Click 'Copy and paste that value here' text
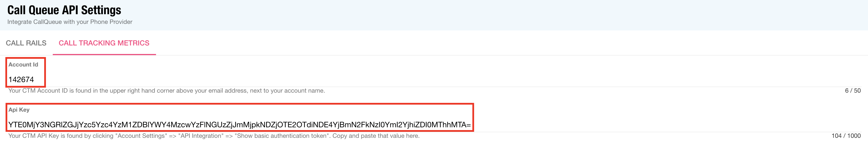Screen dimensions: 868x154 tap(376, 136)
